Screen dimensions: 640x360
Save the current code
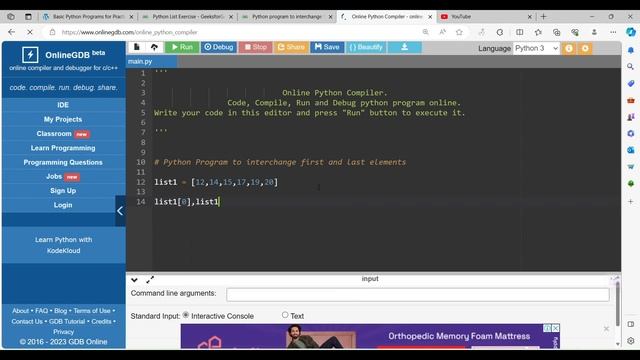pyautogui.click(x=327, y=47)
